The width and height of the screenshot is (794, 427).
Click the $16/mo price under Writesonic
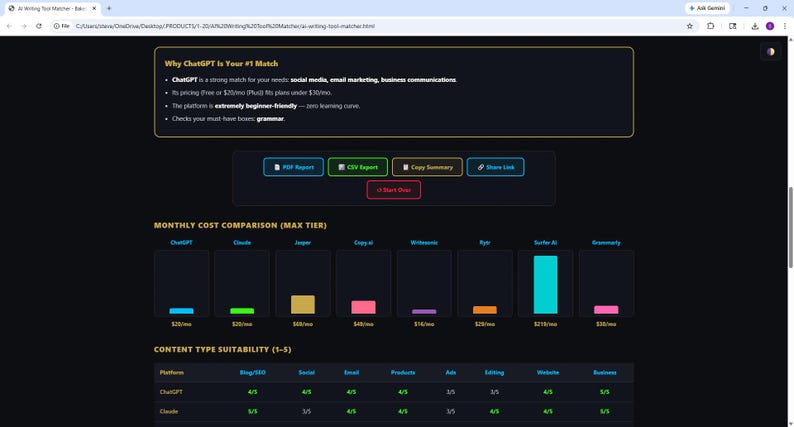424,324
